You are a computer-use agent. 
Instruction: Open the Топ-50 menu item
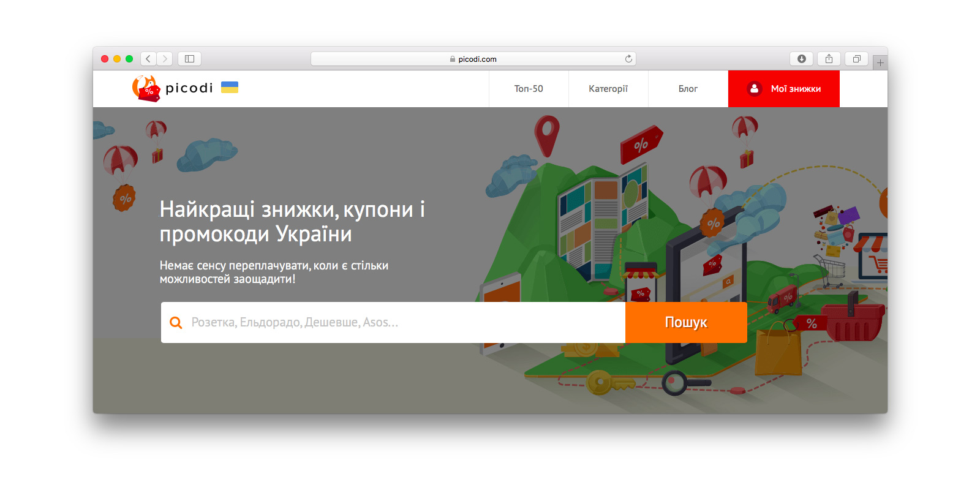[529, 89]
